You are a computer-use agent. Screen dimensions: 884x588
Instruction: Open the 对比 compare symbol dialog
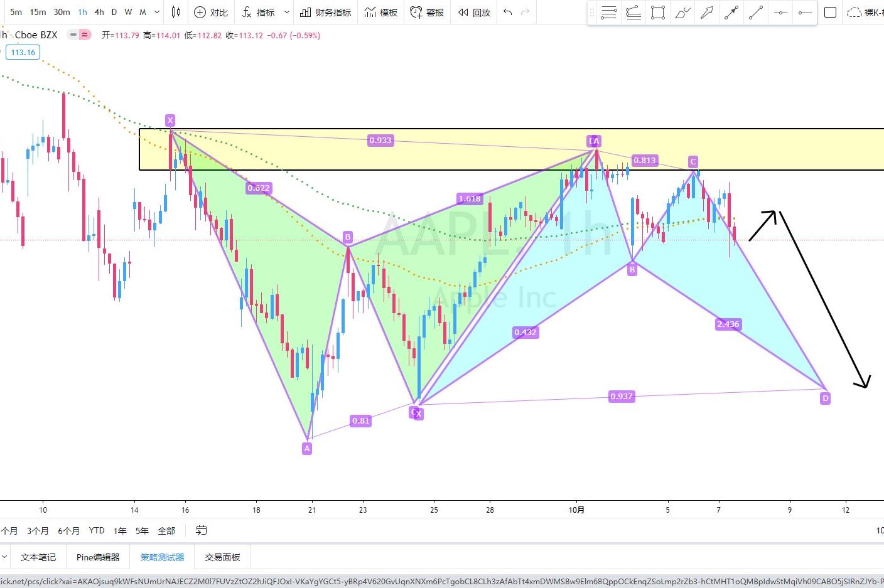point(211,12)
